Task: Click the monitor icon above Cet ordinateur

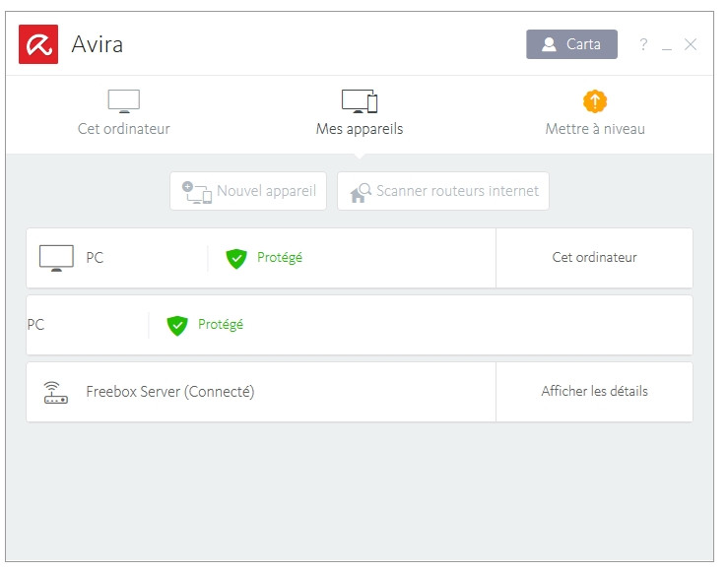Action: coord(124,101)
